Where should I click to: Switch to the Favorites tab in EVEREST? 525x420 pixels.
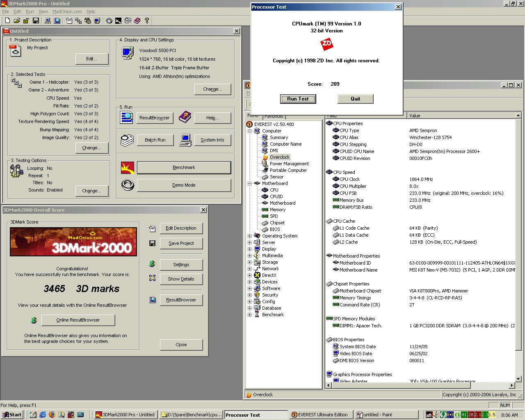[x=274, y=116]
